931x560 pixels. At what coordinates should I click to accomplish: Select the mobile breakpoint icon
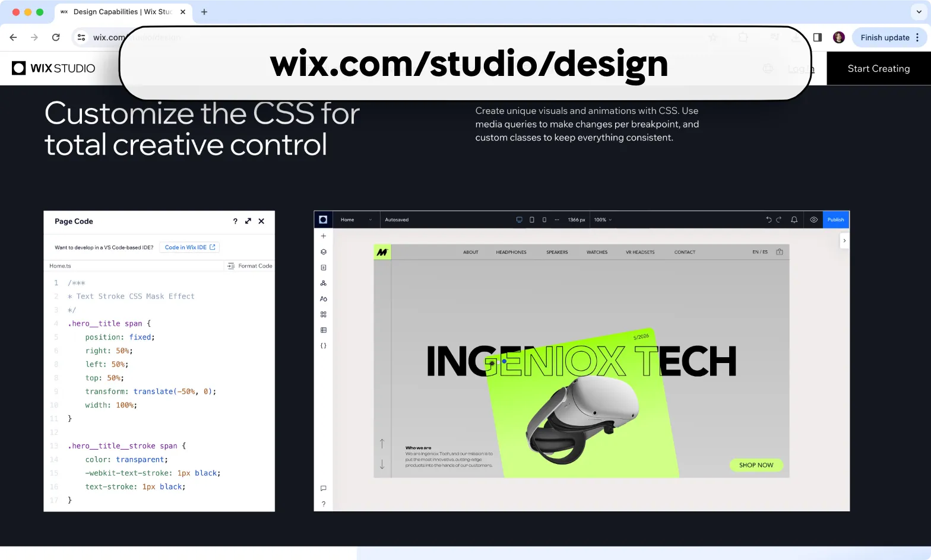544,219
